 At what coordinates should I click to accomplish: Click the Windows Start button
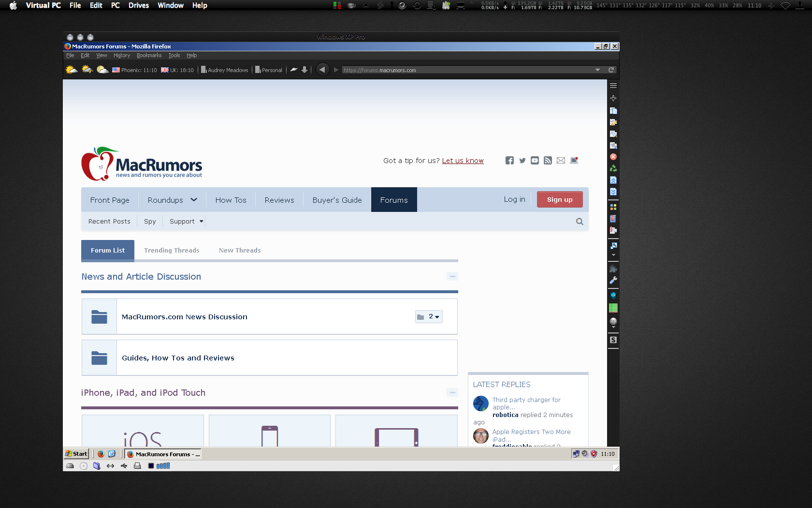(76, 454)
